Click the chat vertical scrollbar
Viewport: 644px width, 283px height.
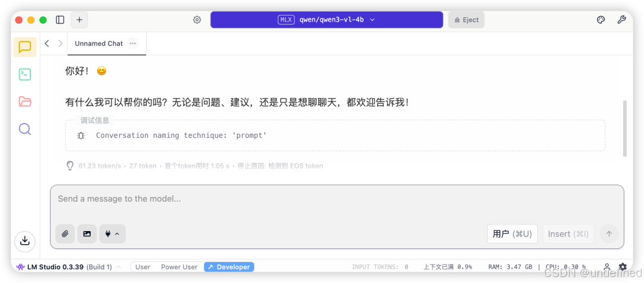click(625, 128)
